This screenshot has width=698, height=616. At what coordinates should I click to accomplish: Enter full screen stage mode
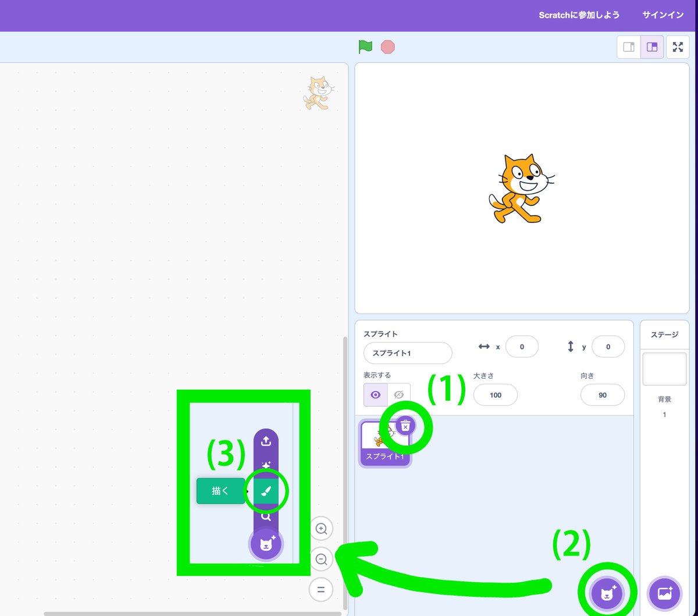pos(678,47)
